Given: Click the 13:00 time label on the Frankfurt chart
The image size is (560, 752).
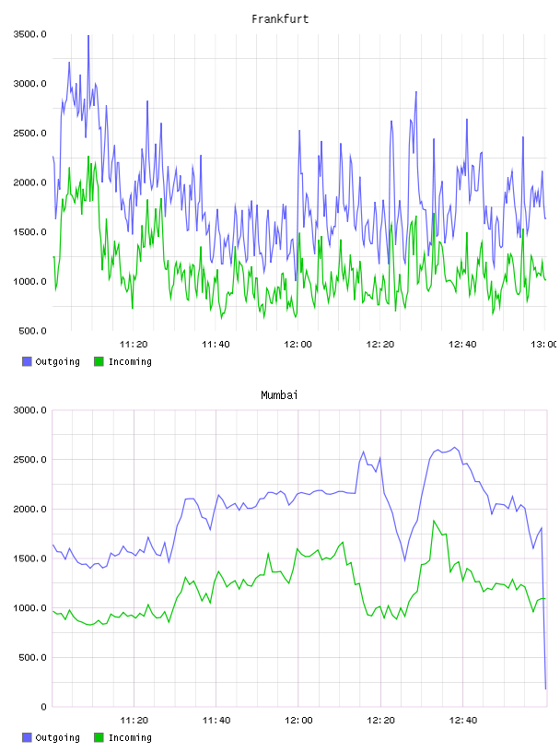Looking at the screenshot, I should tap(544, 345).
